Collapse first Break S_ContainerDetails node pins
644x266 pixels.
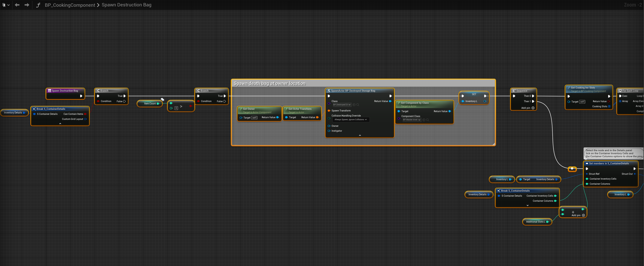[x=60, y=124]
